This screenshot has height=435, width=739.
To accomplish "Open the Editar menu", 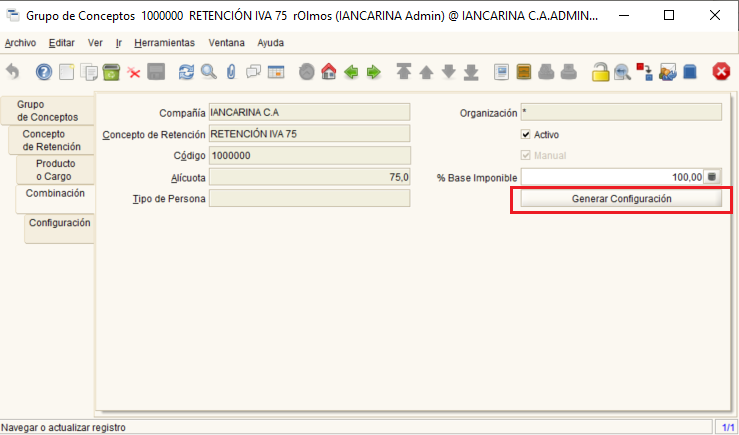I will [x=62, y=43].
